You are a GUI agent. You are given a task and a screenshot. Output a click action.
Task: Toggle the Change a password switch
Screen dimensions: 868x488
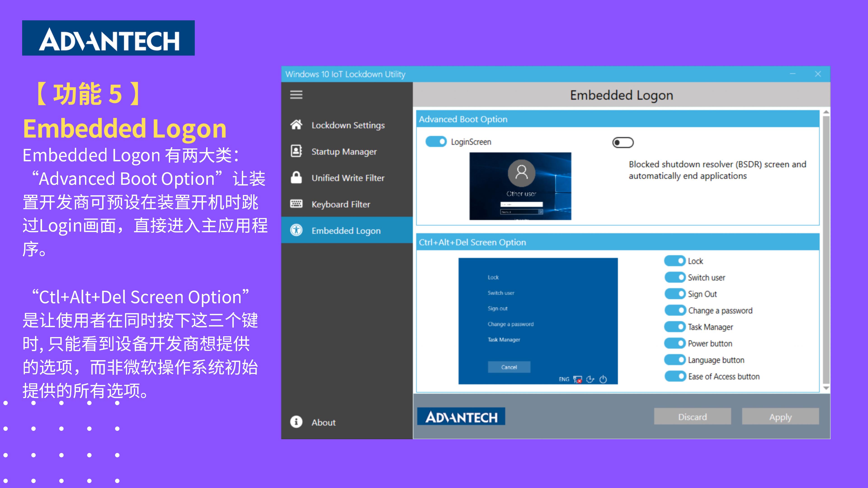point(675,310)
